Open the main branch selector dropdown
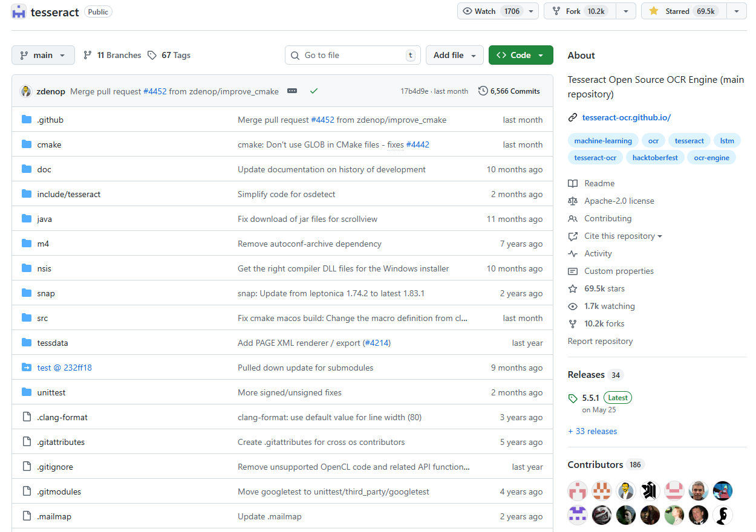 click(43, 55)
